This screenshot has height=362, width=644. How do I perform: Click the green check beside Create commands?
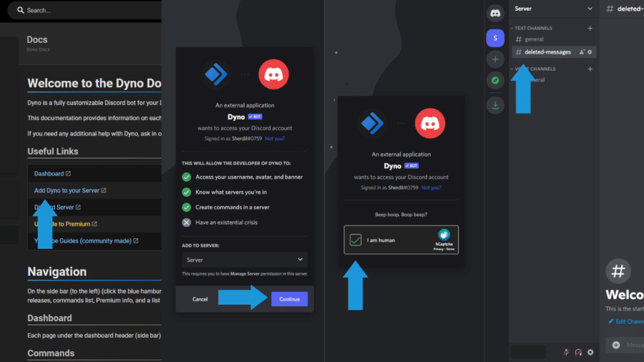(186, 207)
